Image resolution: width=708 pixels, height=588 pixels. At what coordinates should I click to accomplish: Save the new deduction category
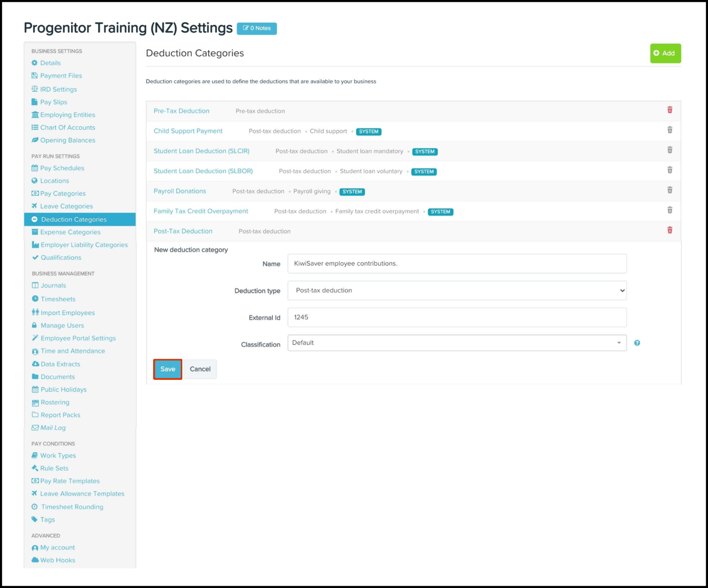coord(168,369)
